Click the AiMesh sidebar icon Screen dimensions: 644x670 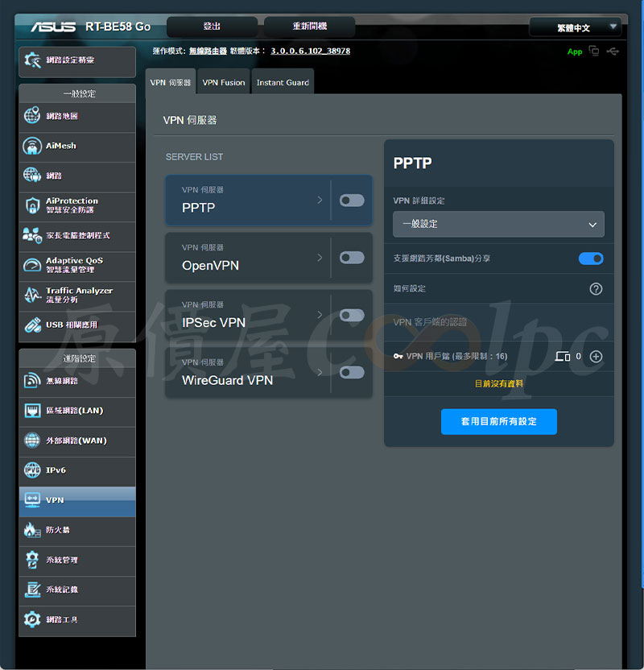click(x=32, y=146)
